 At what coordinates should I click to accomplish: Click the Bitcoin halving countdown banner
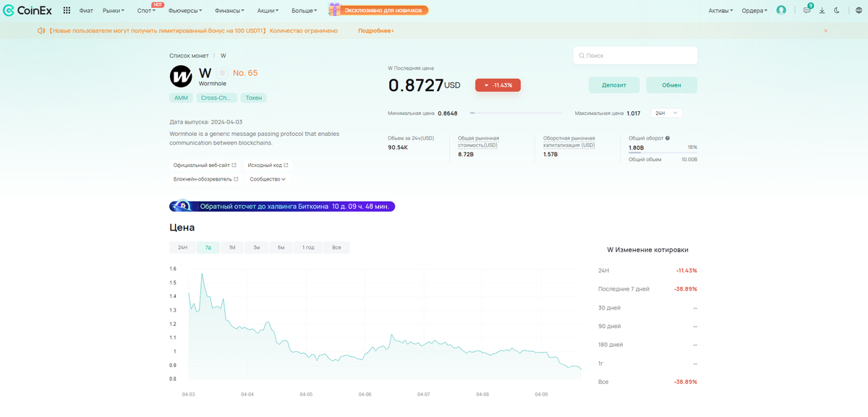[282, 207]
